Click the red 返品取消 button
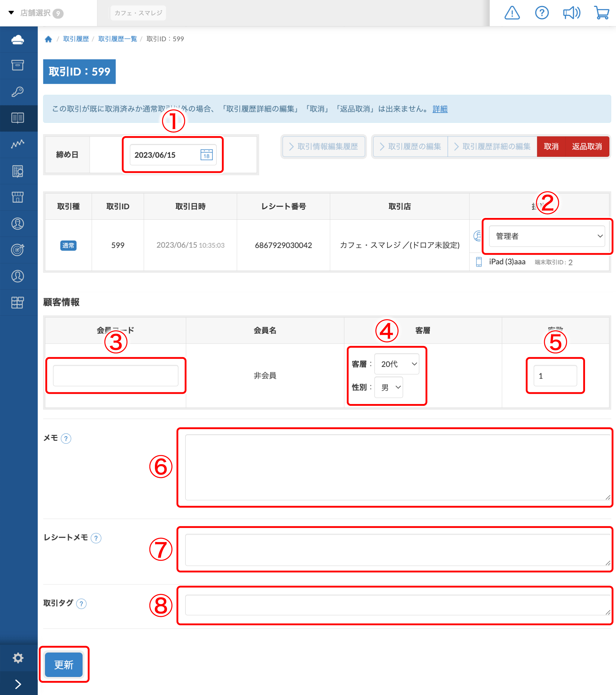Screen dimensions: 616x695 pyautogui.click(x=587, y=147)
